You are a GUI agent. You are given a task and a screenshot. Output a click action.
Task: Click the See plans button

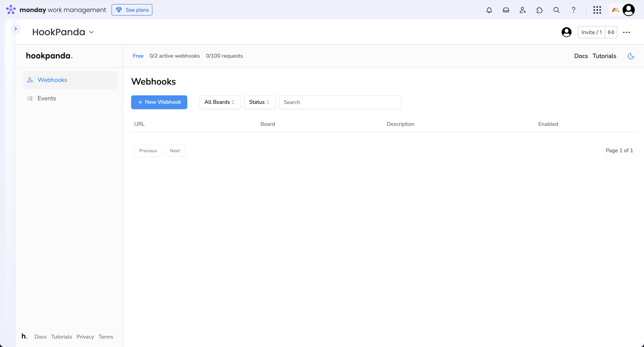tap(132, 10)
